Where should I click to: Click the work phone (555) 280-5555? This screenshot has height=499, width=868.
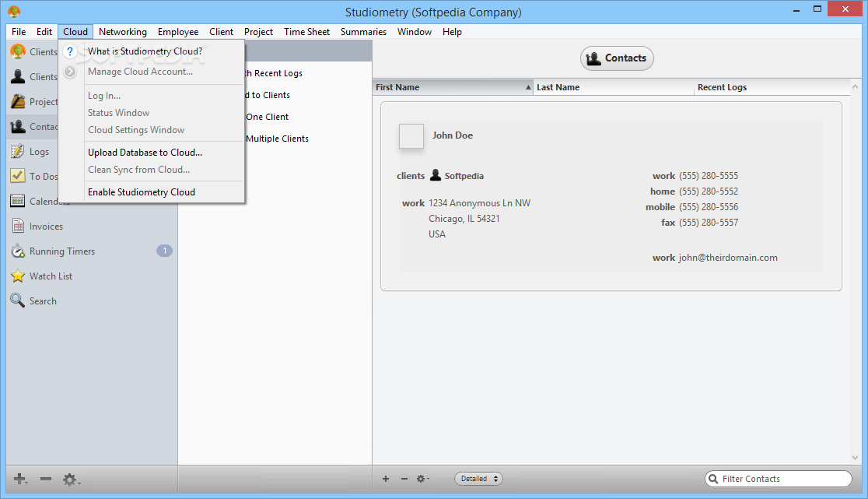pos(709,176)
